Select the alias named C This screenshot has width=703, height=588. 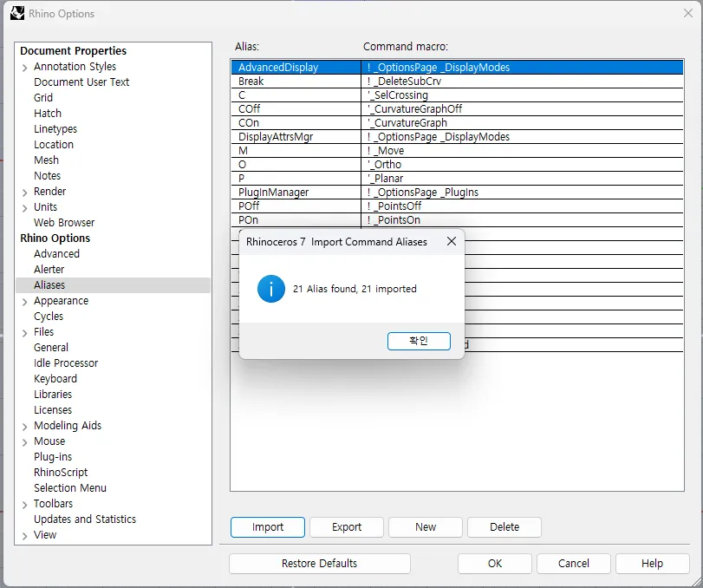pyautogui.click(x=296, y=95)
